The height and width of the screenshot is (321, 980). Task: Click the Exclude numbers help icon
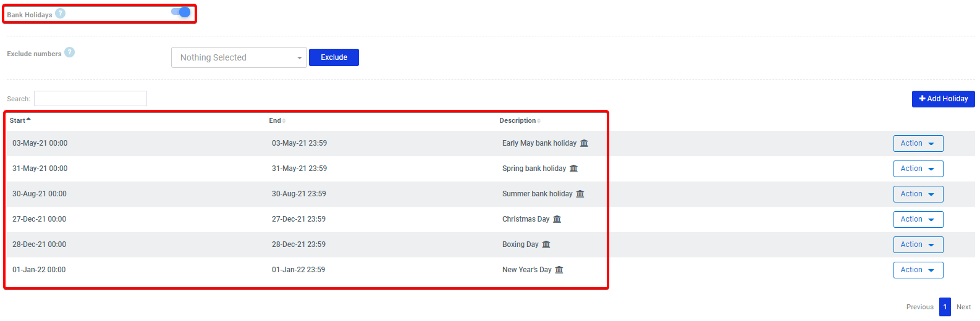(70, 52)
